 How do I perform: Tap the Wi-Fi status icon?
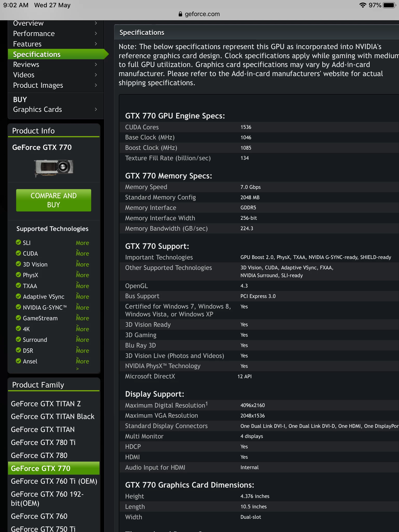(363, 5)
